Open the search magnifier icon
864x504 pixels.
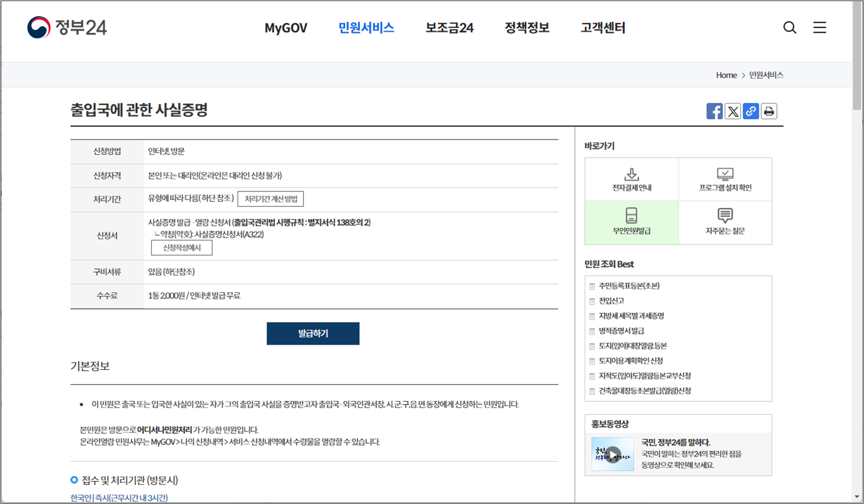coord(790,28)
